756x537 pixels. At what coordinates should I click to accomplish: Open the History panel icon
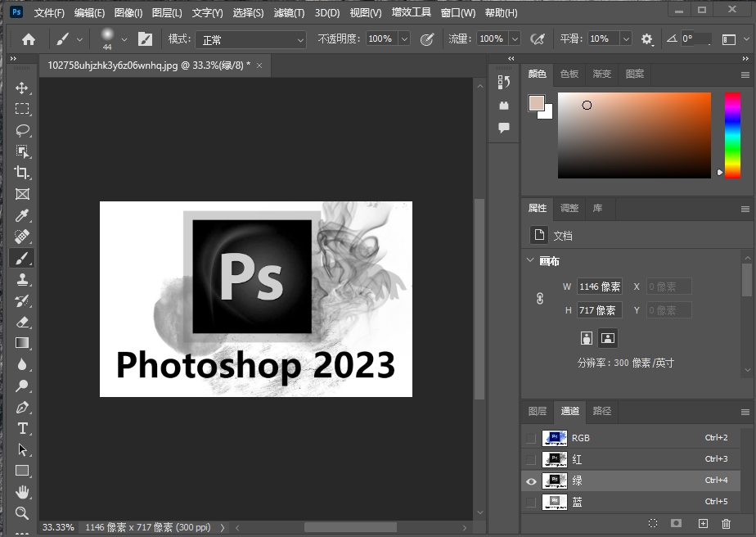pos(504,83)
